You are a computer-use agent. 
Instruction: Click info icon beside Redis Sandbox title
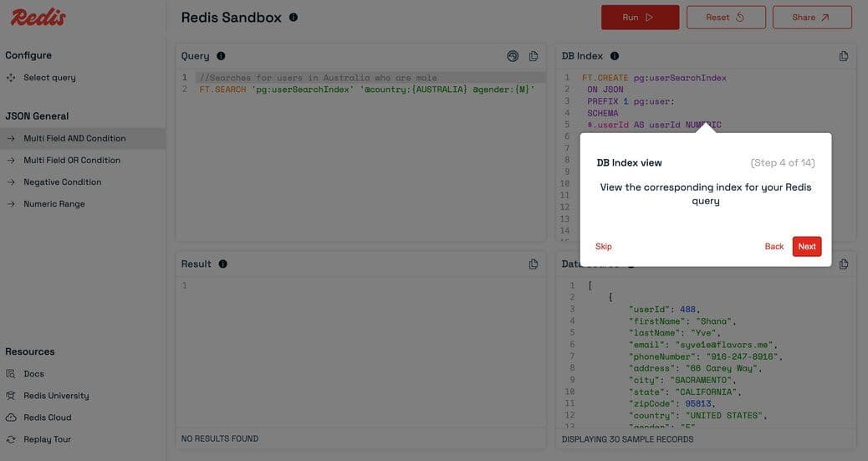click(x=293, y=18)
